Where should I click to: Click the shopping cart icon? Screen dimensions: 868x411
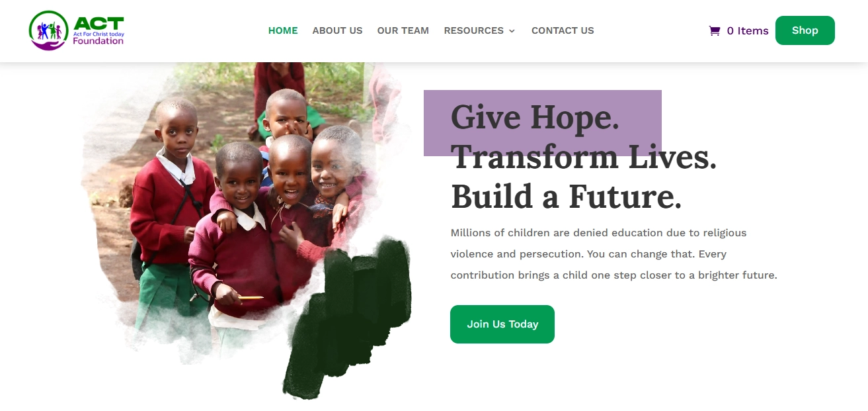(x=714, y=30)
